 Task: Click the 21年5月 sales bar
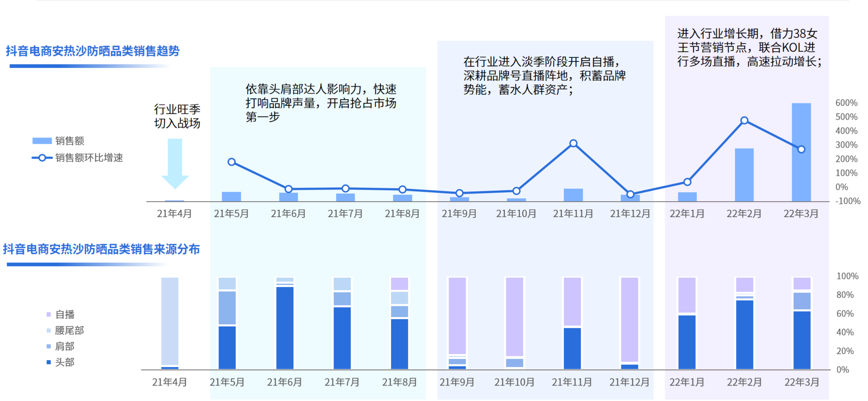click(231, 197)
